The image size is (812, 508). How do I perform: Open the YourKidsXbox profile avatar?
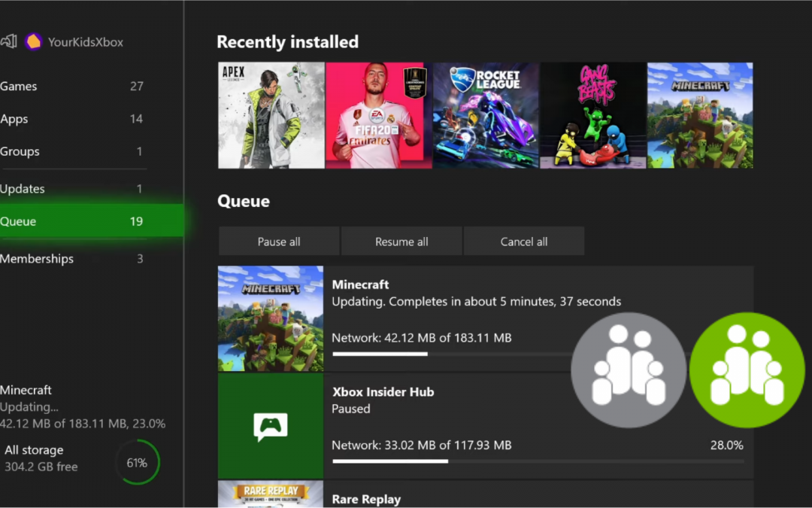click(x=34, y=41)
